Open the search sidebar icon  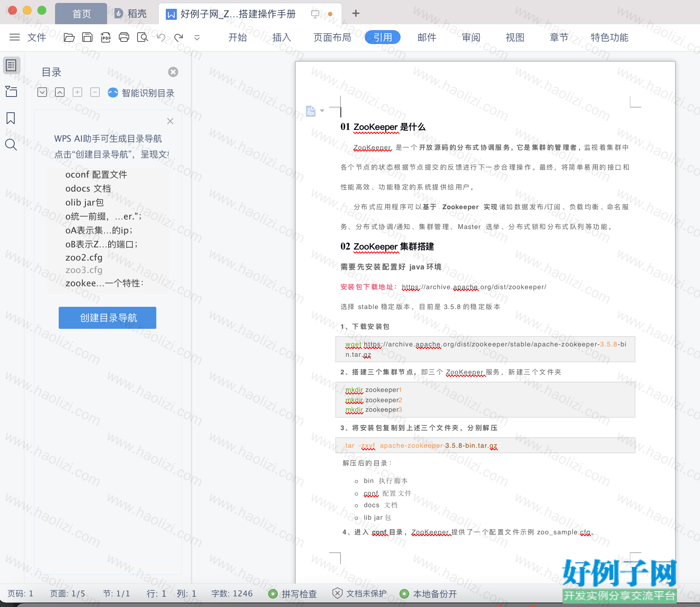click(11, 145)
